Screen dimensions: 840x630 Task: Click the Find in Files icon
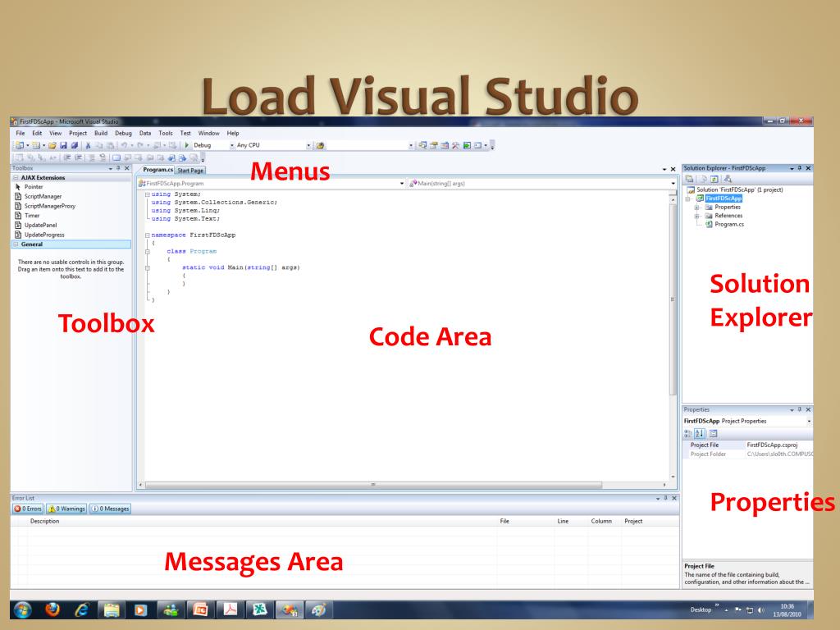pos(320,145)
